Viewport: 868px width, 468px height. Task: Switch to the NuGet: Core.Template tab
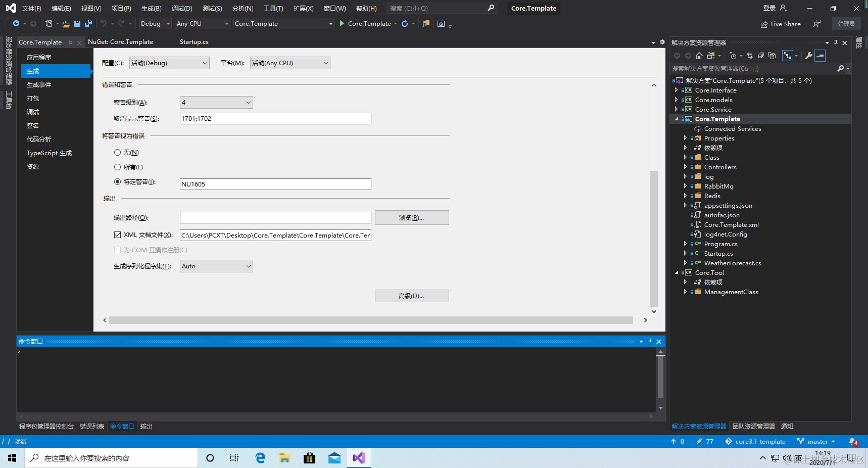point(120,42)
